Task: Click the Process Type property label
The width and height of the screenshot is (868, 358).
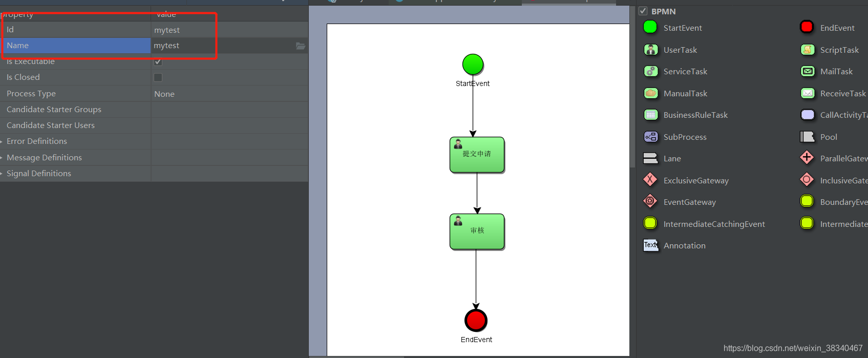Action: [x=31, y=94]
